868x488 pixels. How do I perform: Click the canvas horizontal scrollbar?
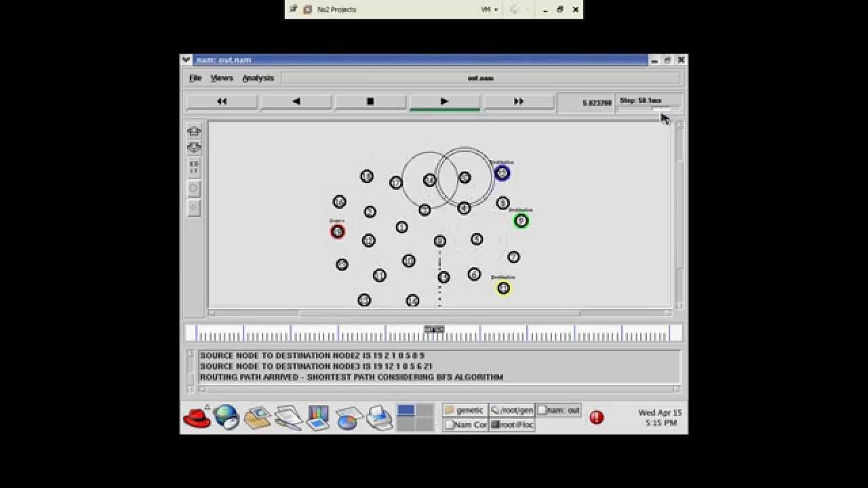(x=439, y=313)
